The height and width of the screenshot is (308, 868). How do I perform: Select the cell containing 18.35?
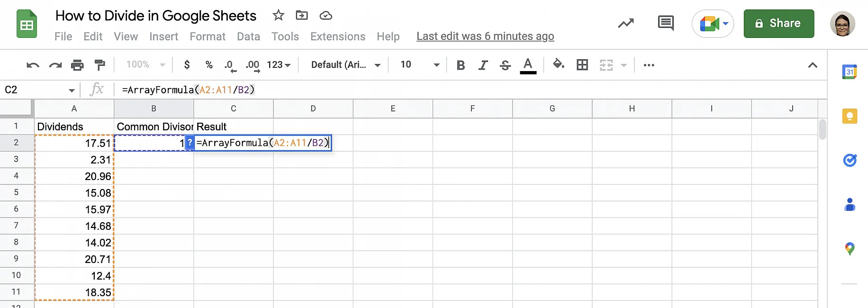coord(74,292)
